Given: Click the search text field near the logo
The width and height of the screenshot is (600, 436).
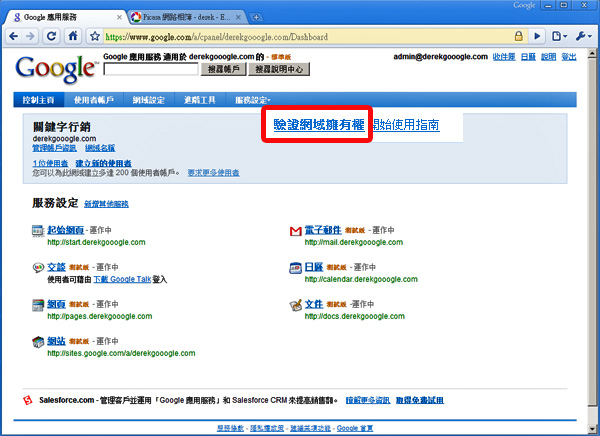Looking at the screenshot, I should [x=151, y=69].
